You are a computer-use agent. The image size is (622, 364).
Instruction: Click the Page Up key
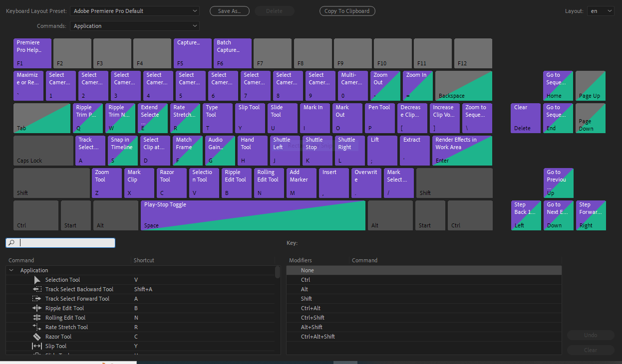pos(591,86)
